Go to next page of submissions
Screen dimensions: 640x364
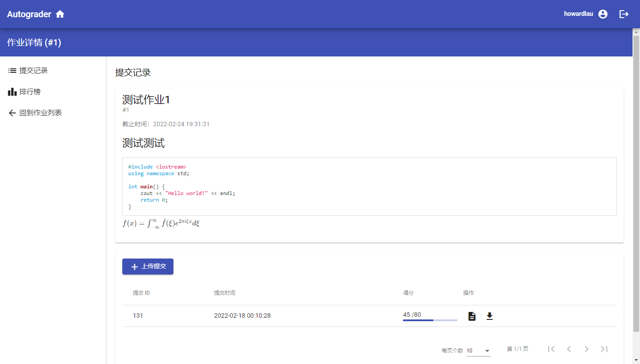point(587,349)
